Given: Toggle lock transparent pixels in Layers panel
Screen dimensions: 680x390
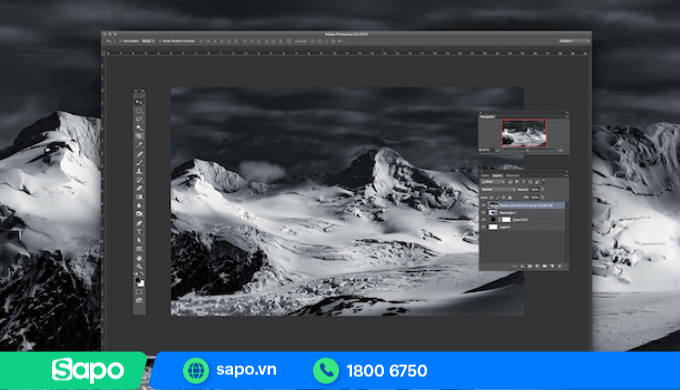Looking at the screenshot, I should 491,198.
